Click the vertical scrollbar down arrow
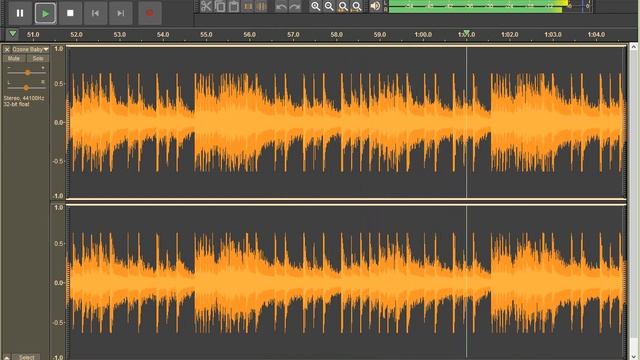 (633, 356)
